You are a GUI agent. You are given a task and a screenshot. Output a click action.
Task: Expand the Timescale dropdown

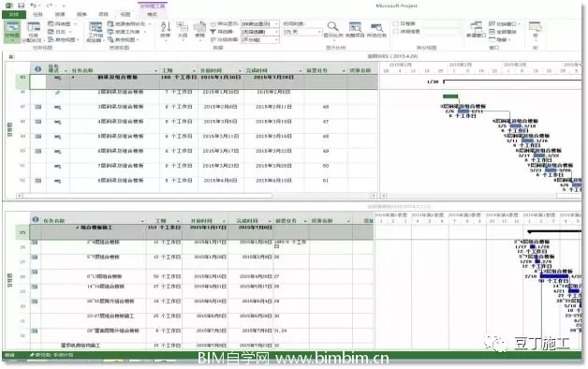click(x=302, y=32)
